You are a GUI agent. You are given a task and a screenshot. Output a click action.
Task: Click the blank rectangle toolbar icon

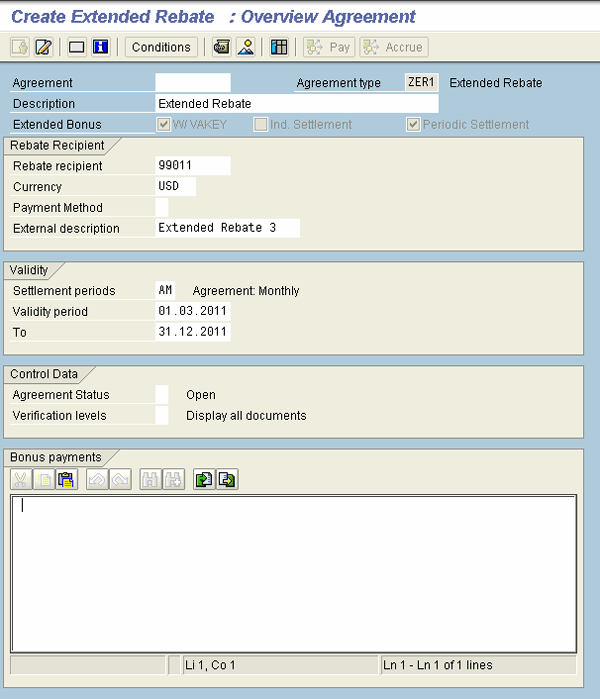(77, 47)
